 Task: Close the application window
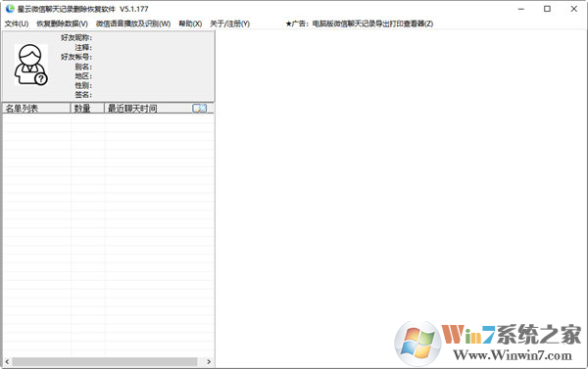573,9
